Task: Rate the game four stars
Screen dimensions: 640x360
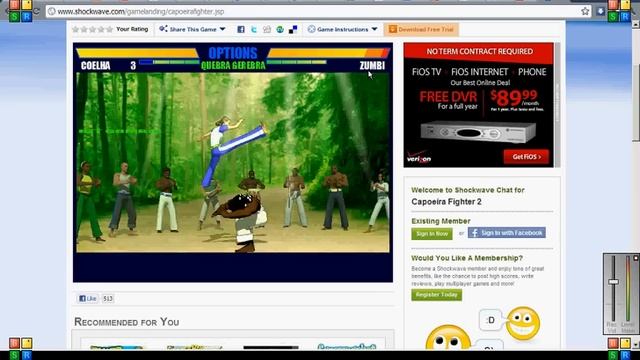Action: [x=101, y=29]
